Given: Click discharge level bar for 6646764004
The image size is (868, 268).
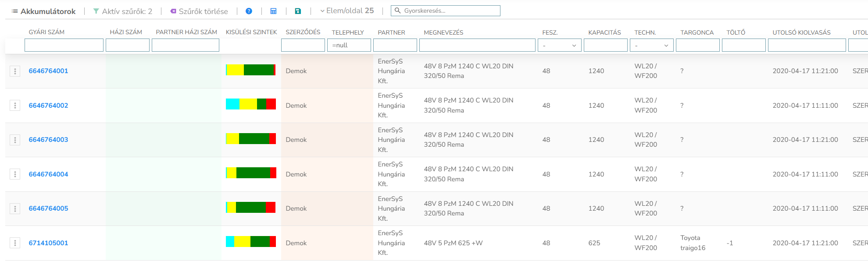Looking at the screenshot, I should click(251, 173).
